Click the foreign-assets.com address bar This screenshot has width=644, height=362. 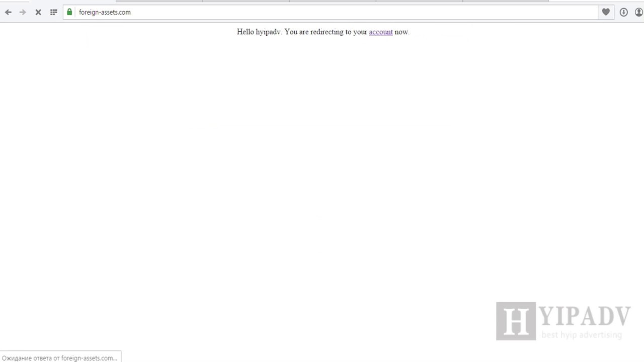(330, 12)
